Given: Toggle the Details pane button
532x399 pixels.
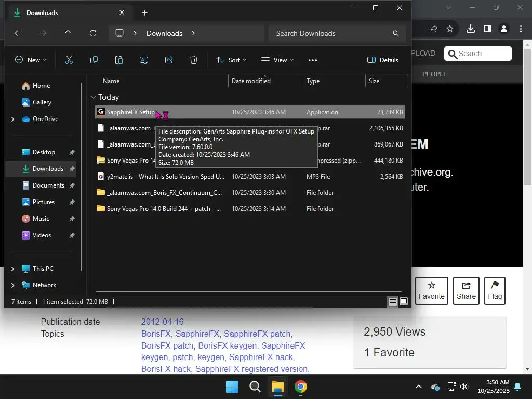Looking at the screenshot, I should coord(383,60).
